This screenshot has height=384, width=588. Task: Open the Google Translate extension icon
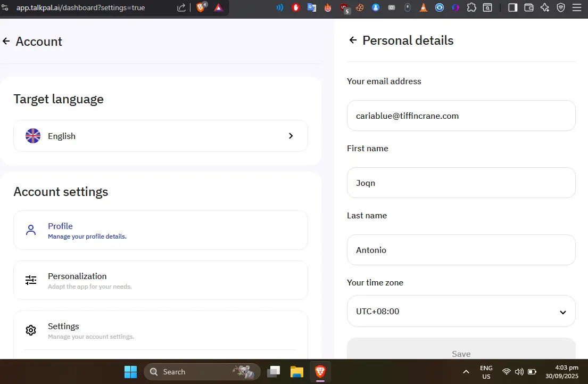click(312, 7)
